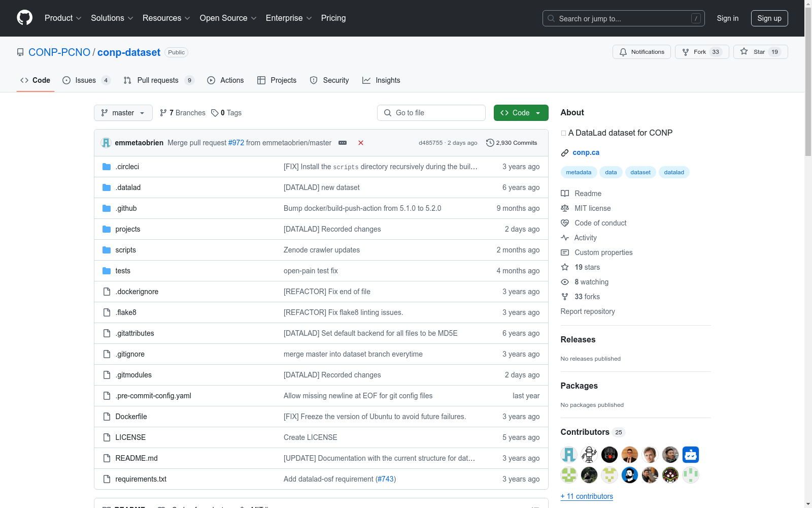Screen dimensions: 812x508
Task: Click the eye icon beside 8 watching
Action: pyautogui.click(x=565, y=282)
